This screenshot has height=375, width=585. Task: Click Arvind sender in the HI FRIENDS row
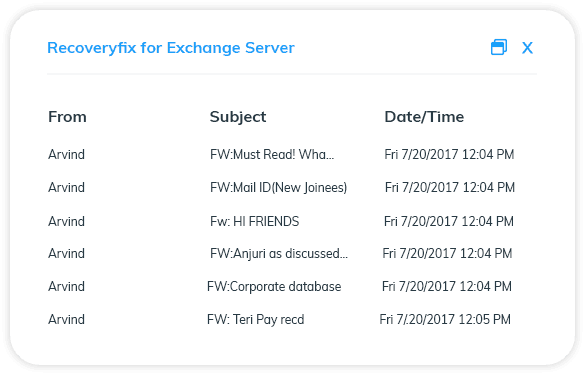click(x=66, y=221)
